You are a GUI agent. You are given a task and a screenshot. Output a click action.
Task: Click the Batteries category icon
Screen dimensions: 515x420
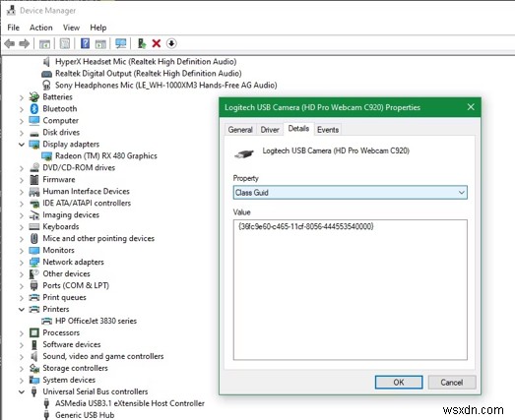click(34, 96)
